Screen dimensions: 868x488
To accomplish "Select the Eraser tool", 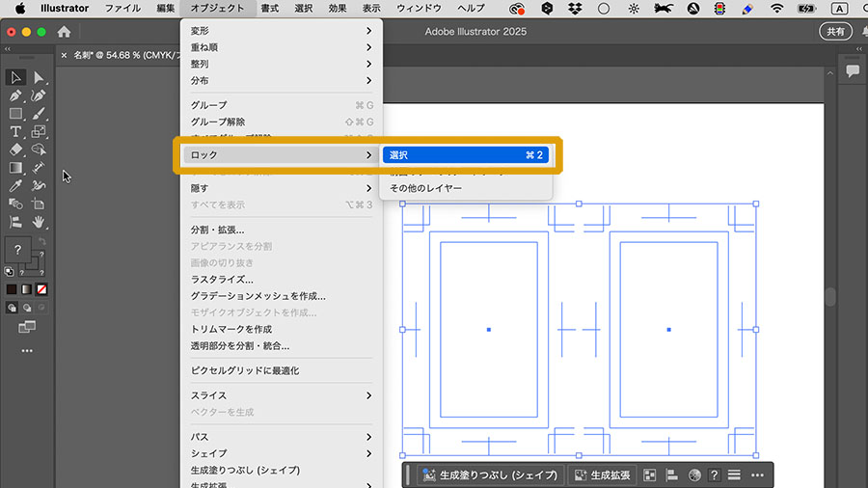I will [15, 149].
